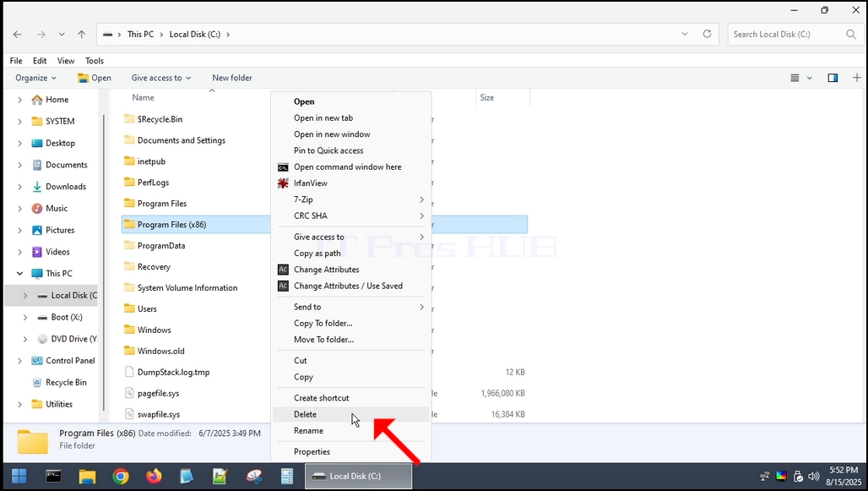Expand the Send to submenu

[x=351, y=307]
